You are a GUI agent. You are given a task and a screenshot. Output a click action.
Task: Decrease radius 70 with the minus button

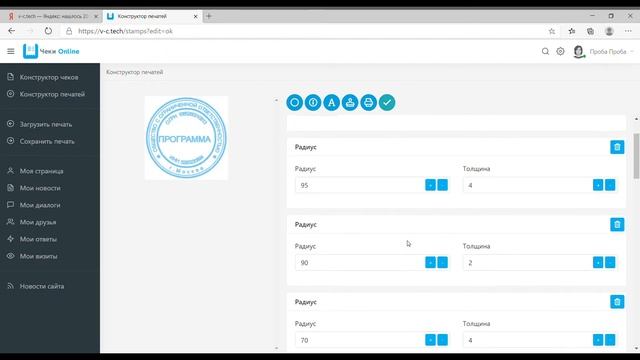point(442,340)
